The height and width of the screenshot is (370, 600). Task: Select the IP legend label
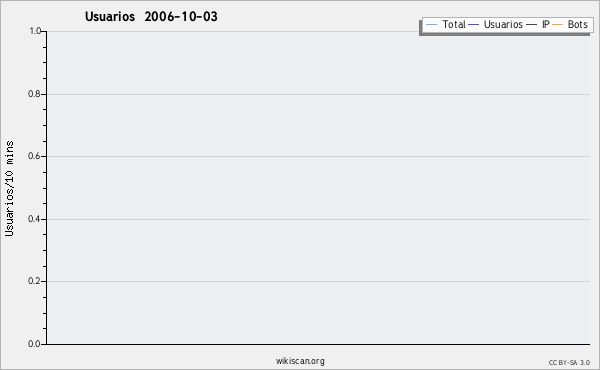pos(546,24)
